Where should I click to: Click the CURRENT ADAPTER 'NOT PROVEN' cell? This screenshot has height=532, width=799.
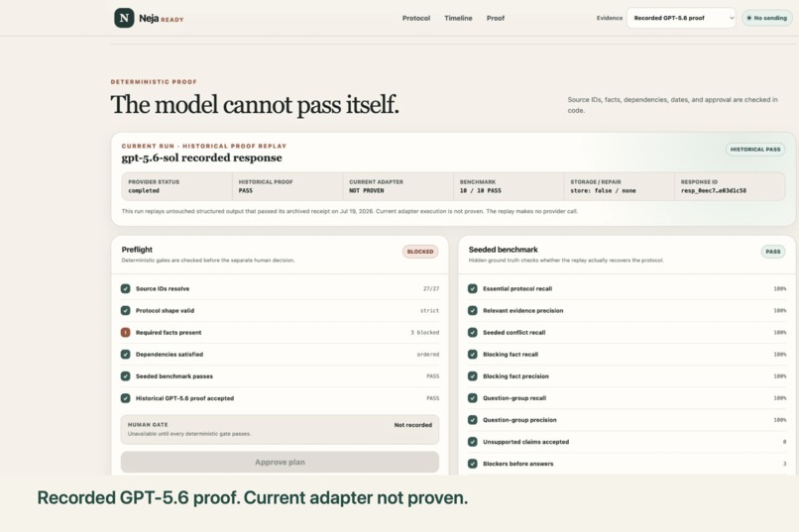[x=398, y=186]
